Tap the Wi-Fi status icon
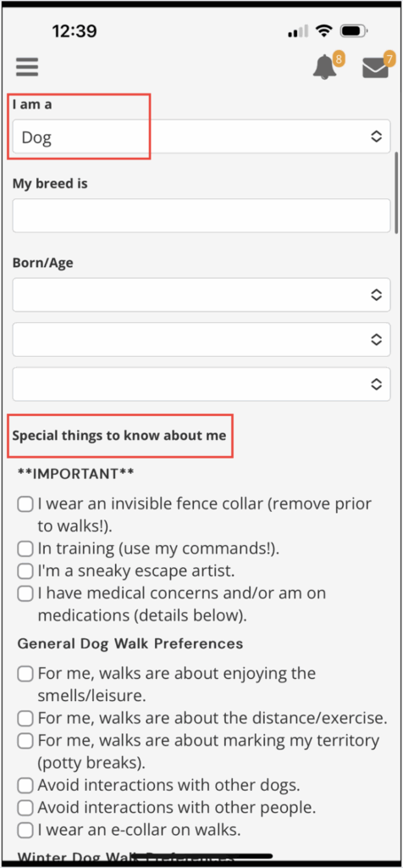The image size is (403, 868). (323, 31)
